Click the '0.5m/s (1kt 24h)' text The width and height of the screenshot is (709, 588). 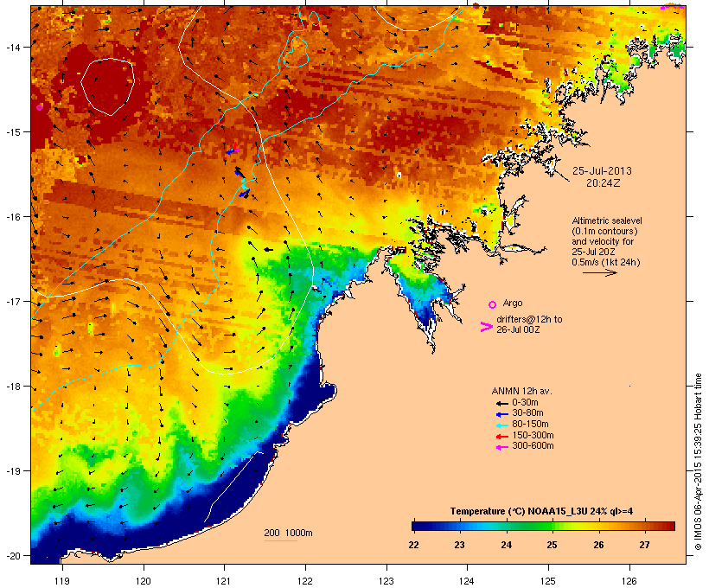click(x=606, y=262)
